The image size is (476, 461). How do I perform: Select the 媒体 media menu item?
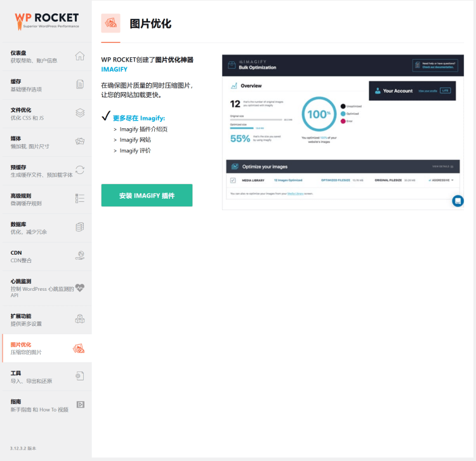(47, 142)
